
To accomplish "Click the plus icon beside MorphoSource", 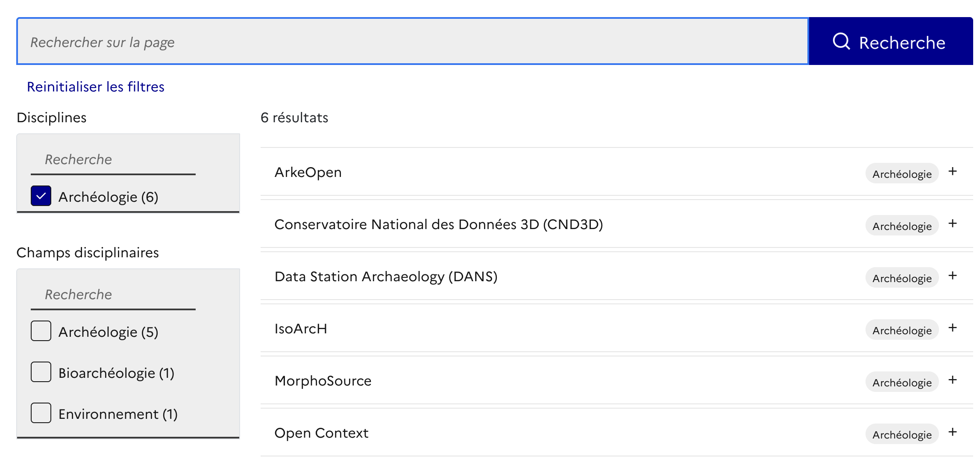I will 952,380.
